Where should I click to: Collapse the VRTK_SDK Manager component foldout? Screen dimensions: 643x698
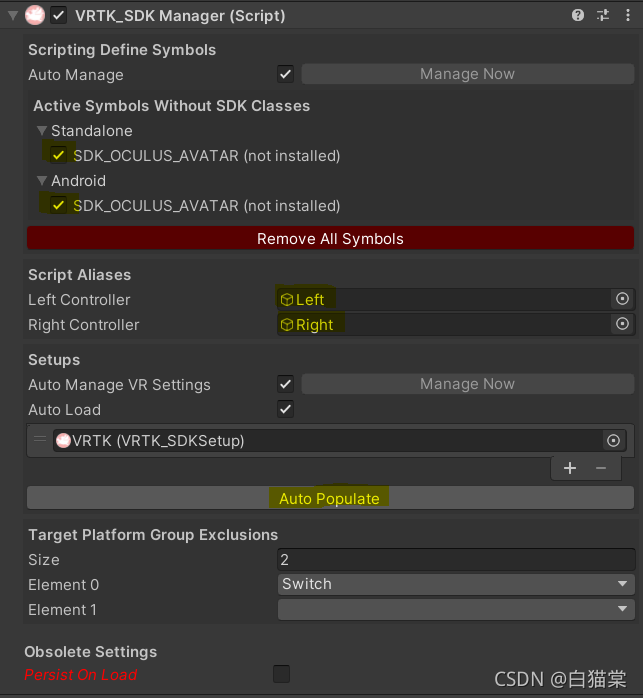12,16
